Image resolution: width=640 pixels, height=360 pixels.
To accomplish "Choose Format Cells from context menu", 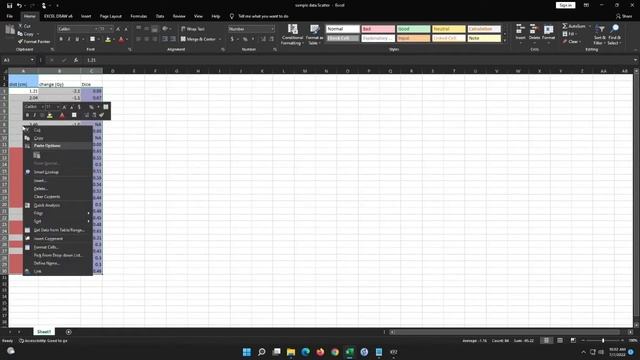I will pos(57,247).
